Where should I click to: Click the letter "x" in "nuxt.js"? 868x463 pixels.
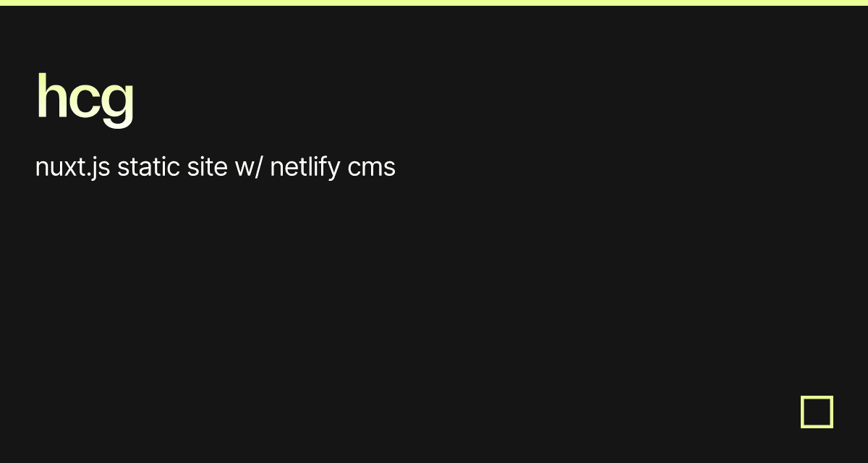click(69, 169)
